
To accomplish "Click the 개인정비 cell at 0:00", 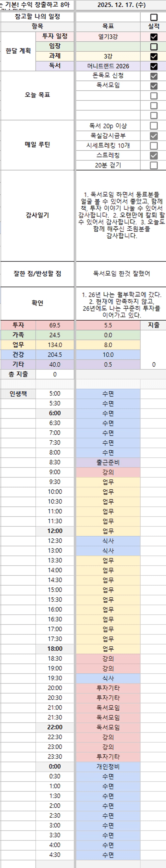I will click(108, 767).
